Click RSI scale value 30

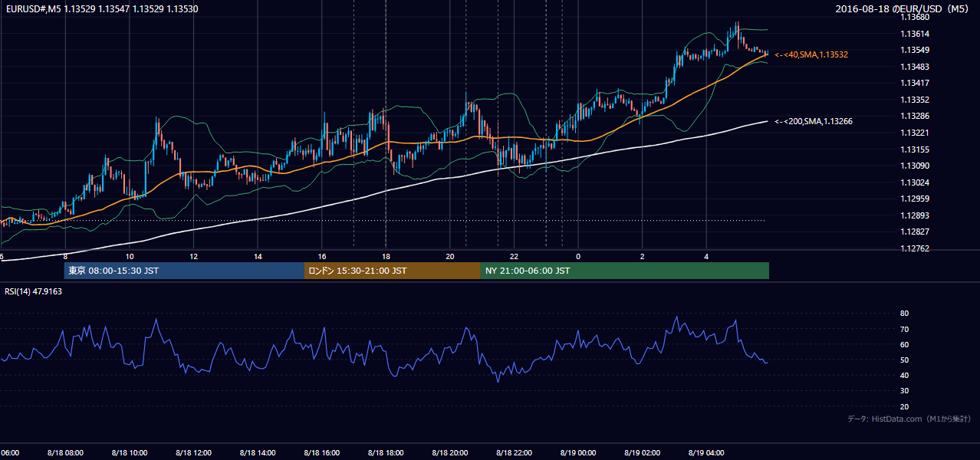coord(904,391)
